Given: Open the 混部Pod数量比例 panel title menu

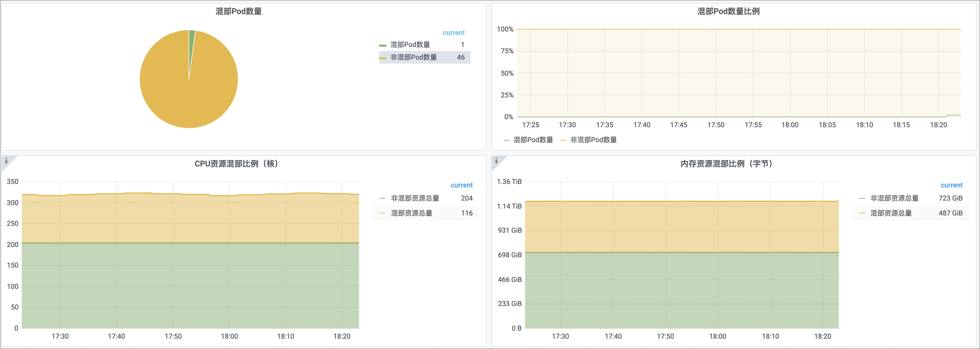Looking at the screenshot, I should tap(728, 11).
